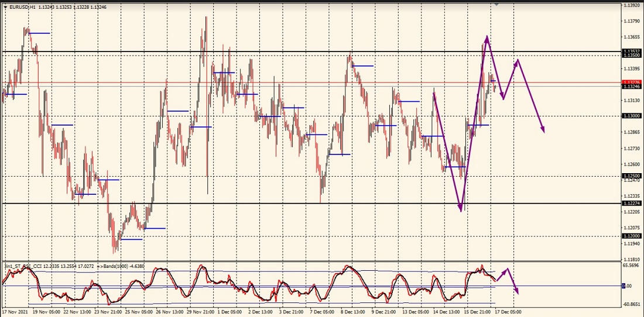Click the divider between chart and indicator window
This screenshot has width=644, height=317.
[310, 261]
